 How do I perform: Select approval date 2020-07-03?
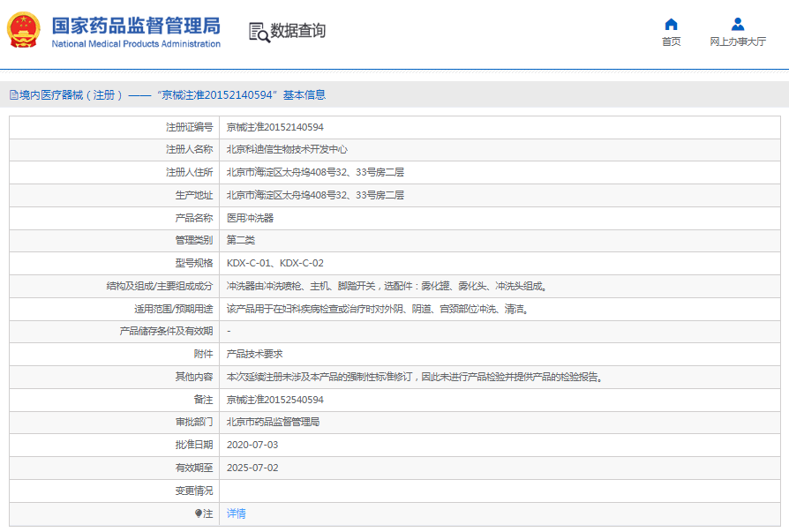252,445
